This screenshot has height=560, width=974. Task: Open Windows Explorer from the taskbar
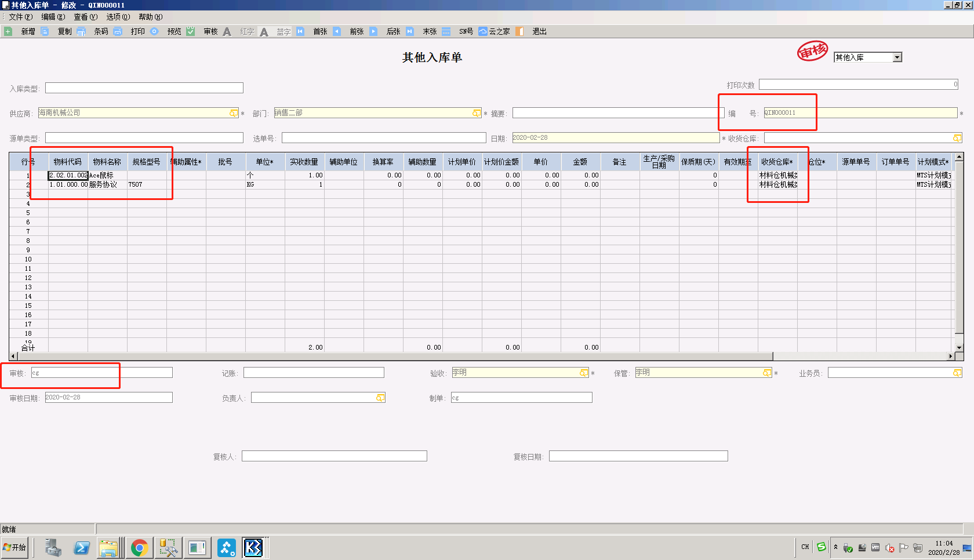tap(108, 547)
